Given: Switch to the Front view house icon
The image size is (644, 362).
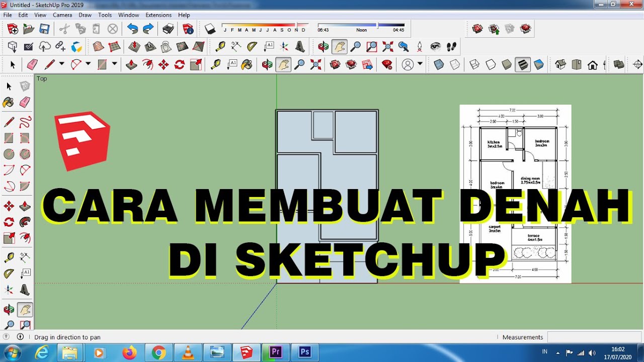Looking at the screenshot, I should 593,64.
